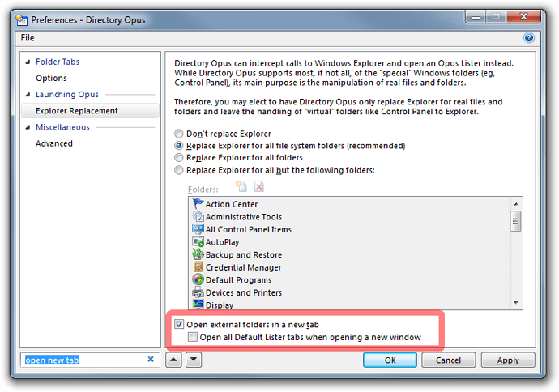Select Display text in folder list

220,305
